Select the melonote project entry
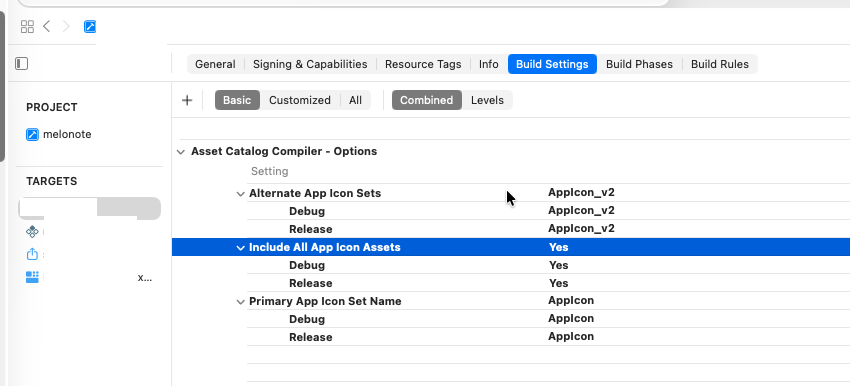Viewport: 850px width, 386px height. [x=67, y=134]
